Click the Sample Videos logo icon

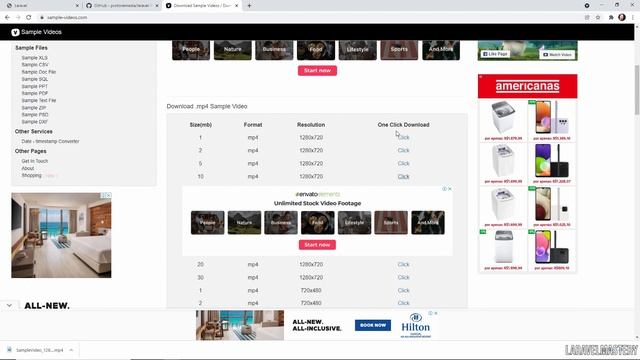[x=15, y=32]
